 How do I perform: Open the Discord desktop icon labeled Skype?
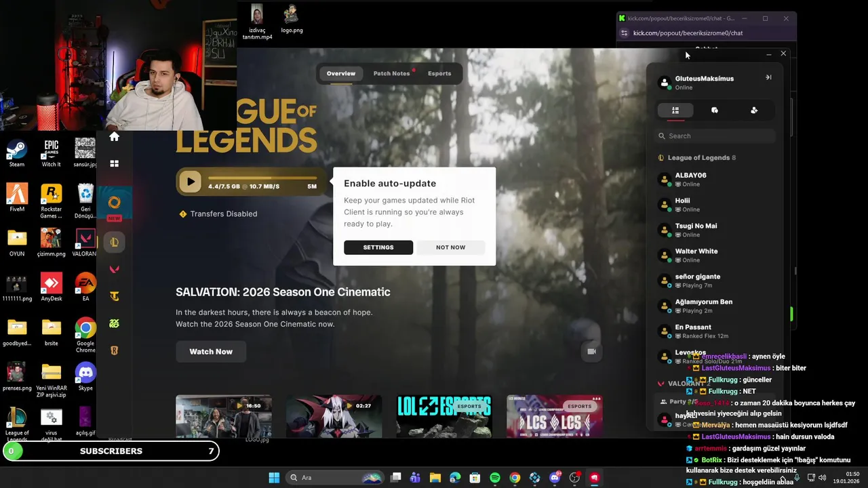(x=85, y=376)
